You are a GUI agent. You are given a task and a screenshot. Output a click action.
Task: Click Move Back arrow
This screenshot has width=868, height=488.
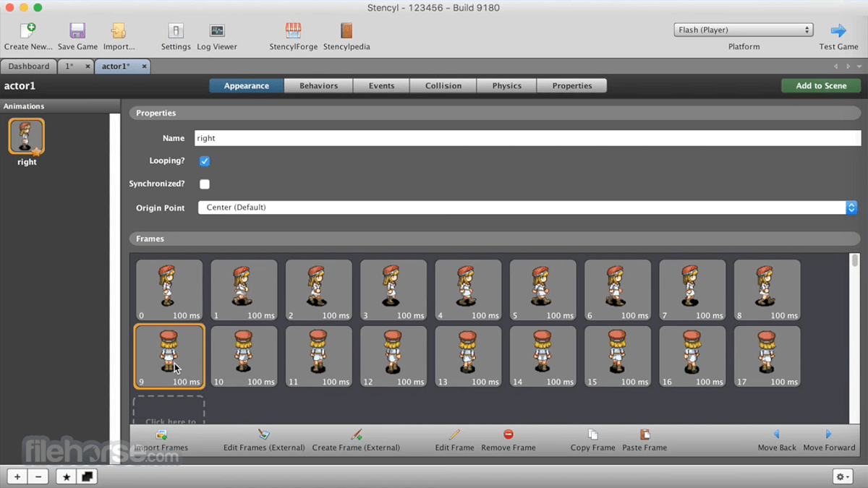pyautogui.click(x=777, y=435)
